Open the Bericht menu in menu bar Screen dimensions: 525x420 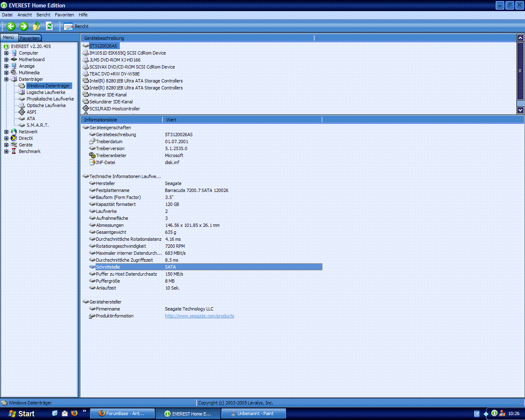tap(43, 15)
